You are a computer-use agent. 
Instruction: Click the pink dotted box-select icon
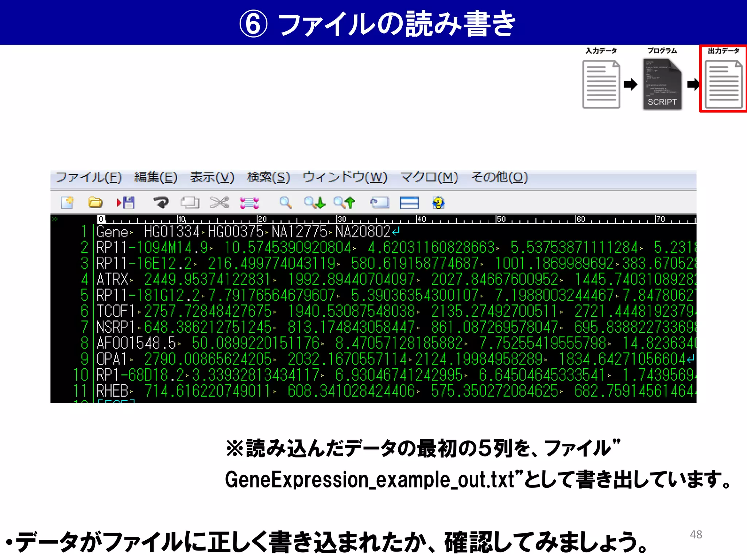(249, 203)
